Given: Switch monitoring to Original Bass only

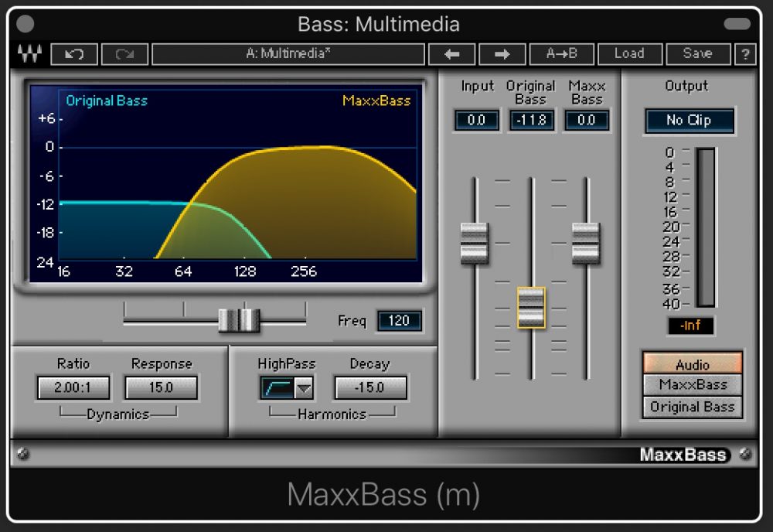Looking at the screenshot, I should click(x=692, y=407).
